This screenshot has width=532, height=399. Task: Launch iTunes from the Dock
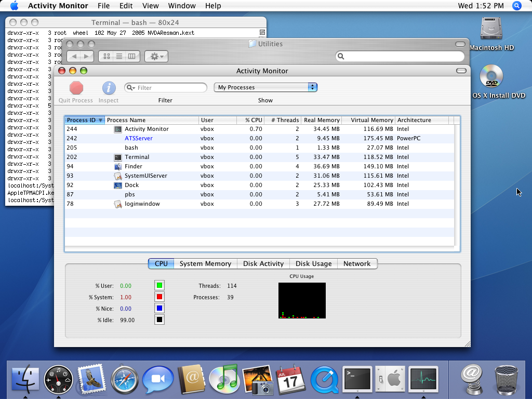224,379
